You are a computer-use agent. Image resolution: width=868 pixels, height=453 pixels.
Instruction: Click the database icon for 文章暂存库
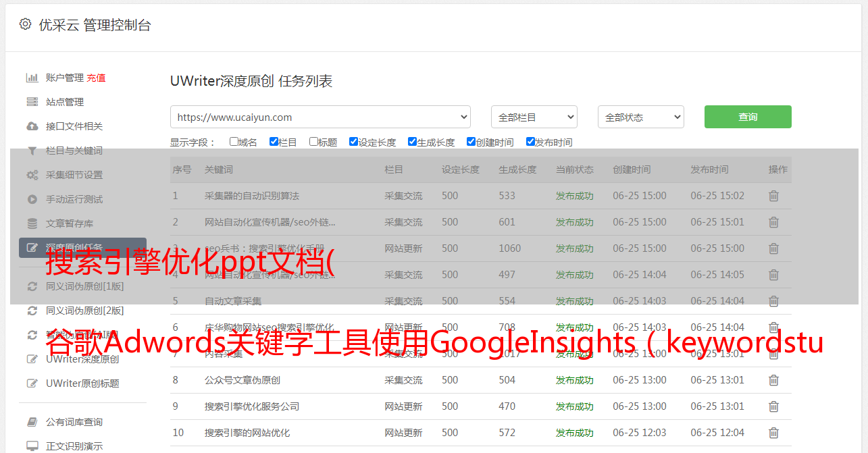click(32, 223)
